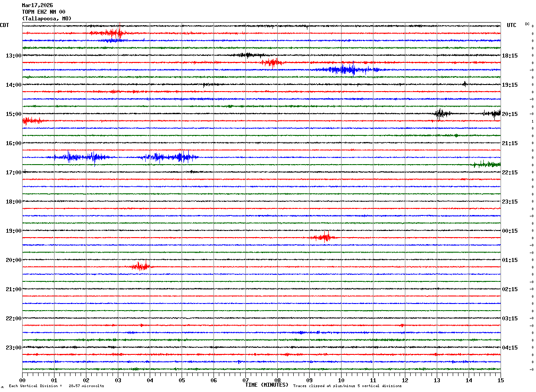Click the 21:15 UTC time label
This screenshot has width=536, height=392.
[510, 143]
